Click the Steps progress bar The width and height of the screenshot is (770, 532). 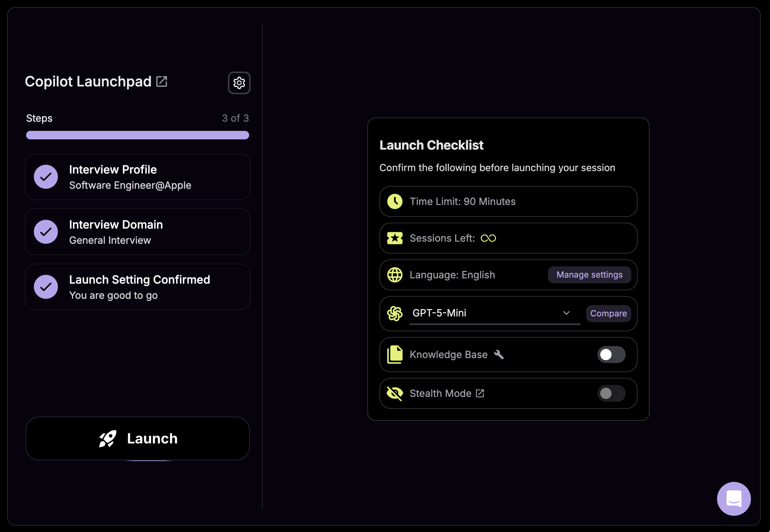pyautogui.click(x=137, y=135)
